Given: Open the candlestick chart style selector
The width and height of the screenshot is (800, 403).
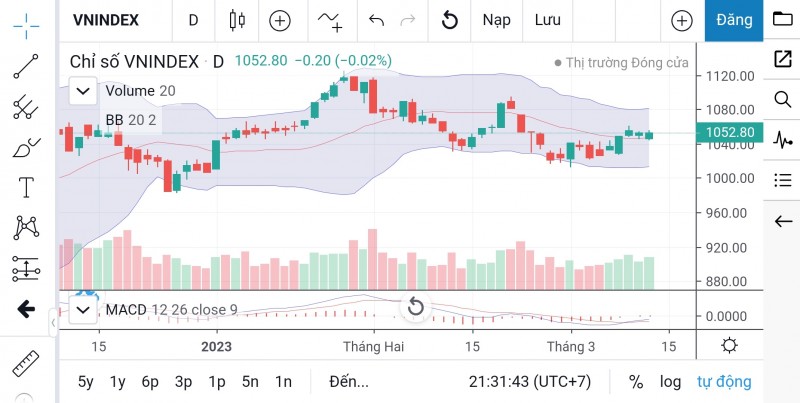Looking at the screenshot, I should click(x=236, y=20).
